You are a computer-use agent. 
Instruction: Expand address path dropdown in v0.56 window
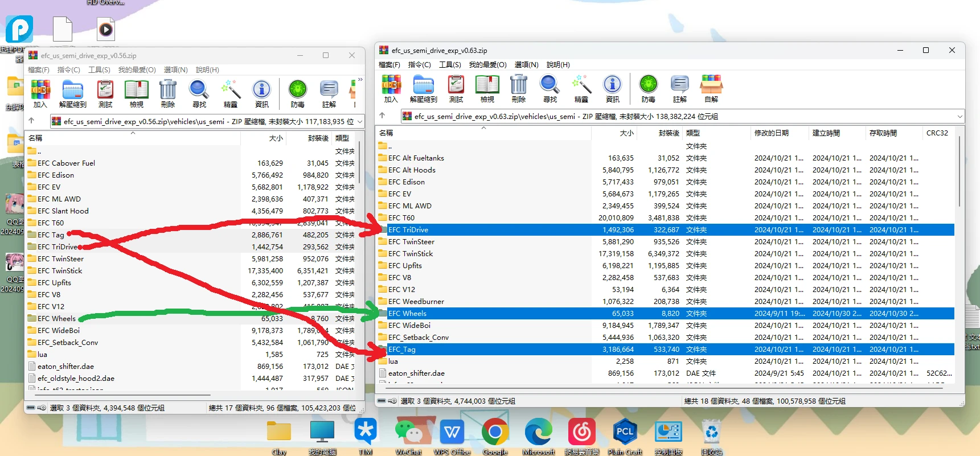(x=359, y=121)
